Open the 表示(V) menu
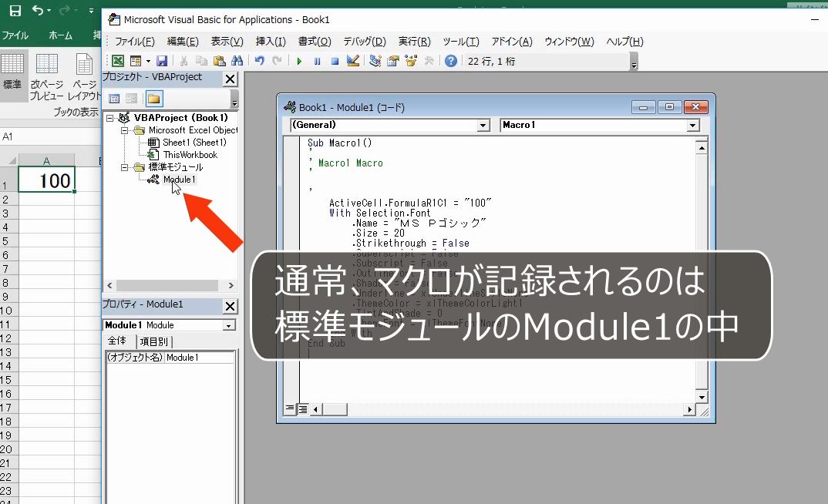Image resolution: width=828 pixels, height=504 pixels. tap(227, 41)
